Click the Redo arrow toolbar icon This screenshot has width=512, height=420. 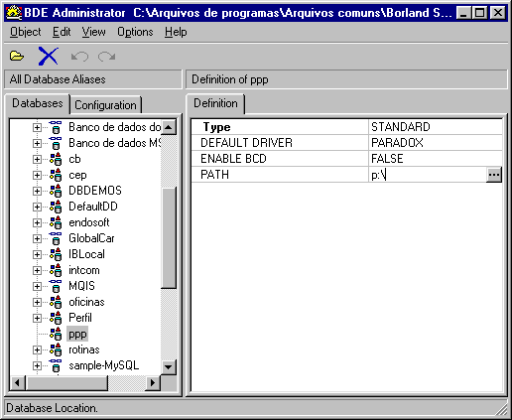click(x=106, y=57)
